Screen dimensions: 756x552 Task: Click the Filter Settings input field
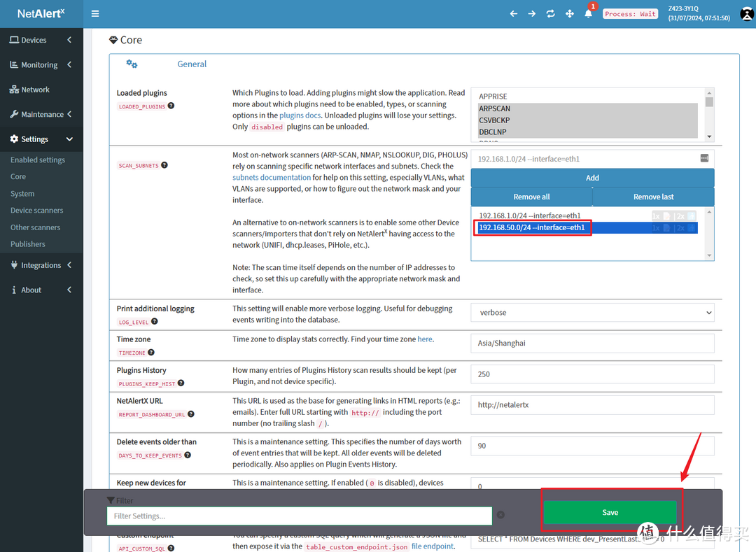coord(299,516)
